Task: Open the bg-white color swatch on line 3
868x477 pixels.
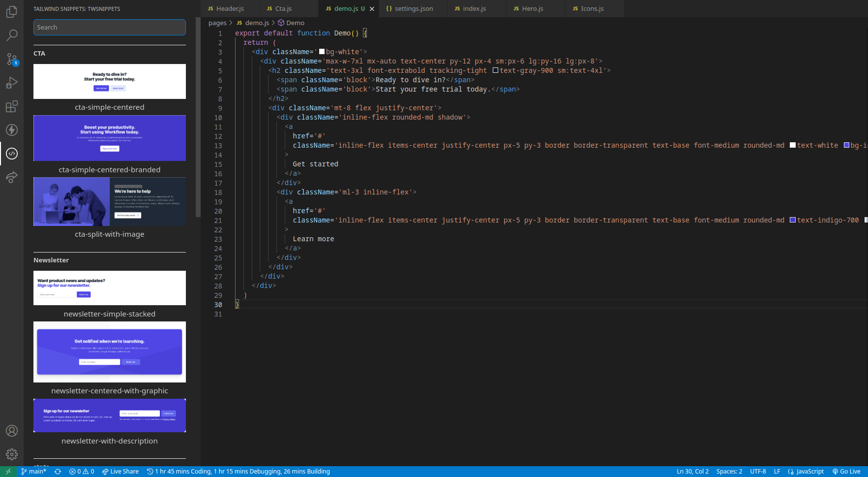Action: (322, 52)
